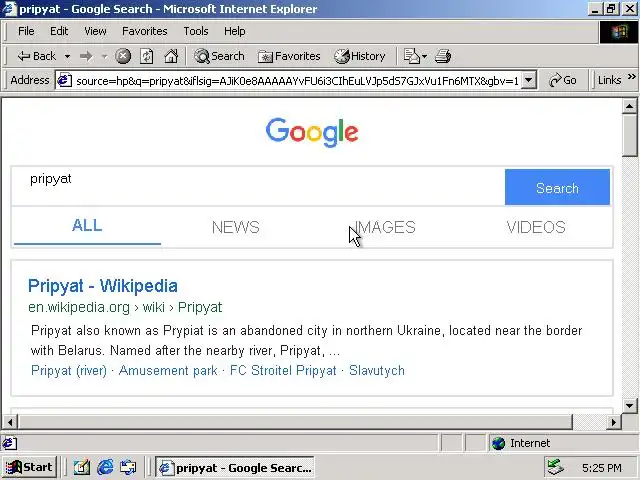Open the Help menu
640x480 pixels.
235,31
